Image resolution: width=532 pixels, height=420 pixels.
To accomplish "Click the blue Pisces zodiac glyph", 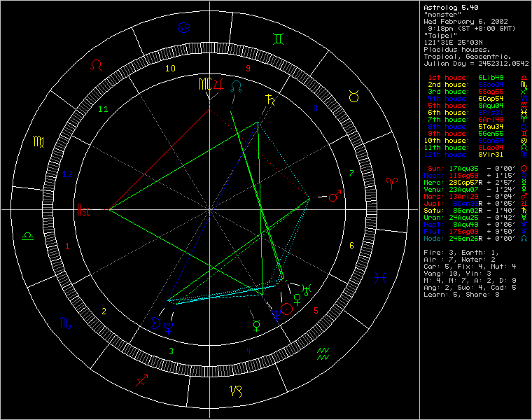I will (380, 278).
